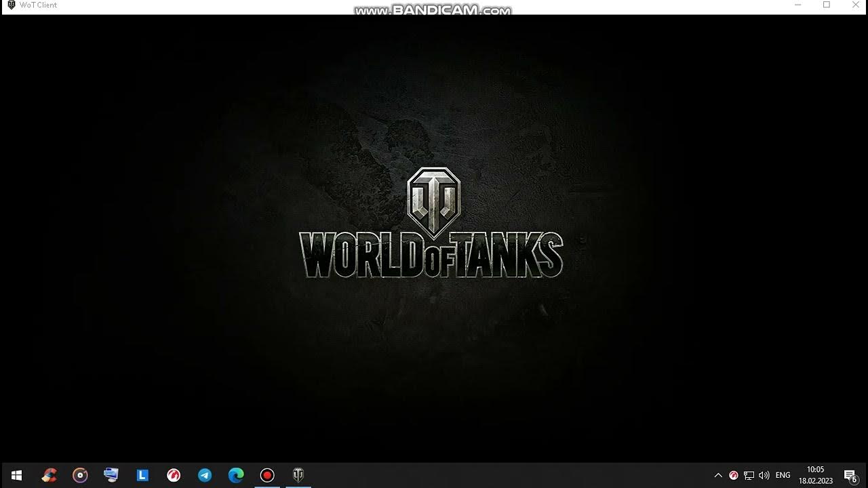Viewport: 868px width, 488px height.
Task: Open the computer monitor app in taskbar
Action: pyautogui.click(x=111, y=475)
